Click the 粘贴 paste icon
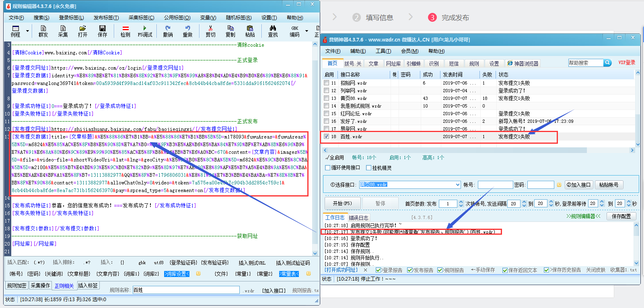Viewport: 644px width, 308px height. tap(250, 31)
